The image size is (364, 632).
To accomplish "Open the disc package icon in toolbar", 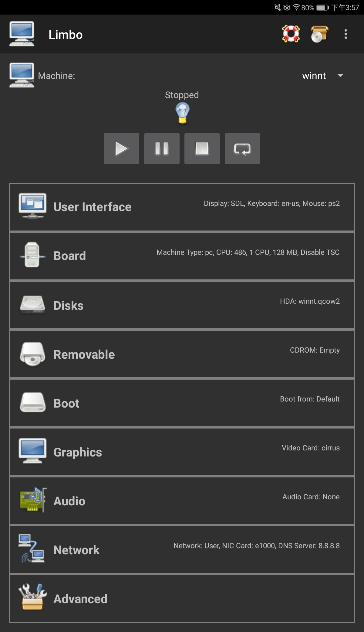I will click(319, 34).
